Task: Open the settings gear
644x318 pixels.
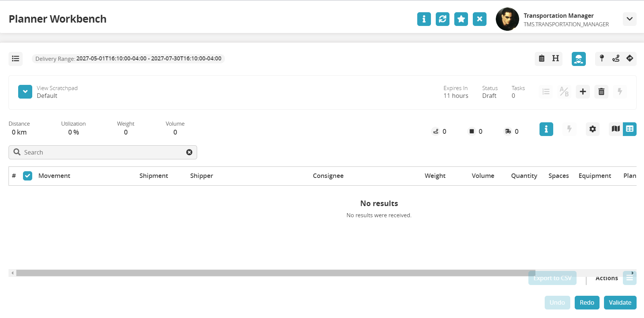Action: point(593,129)
